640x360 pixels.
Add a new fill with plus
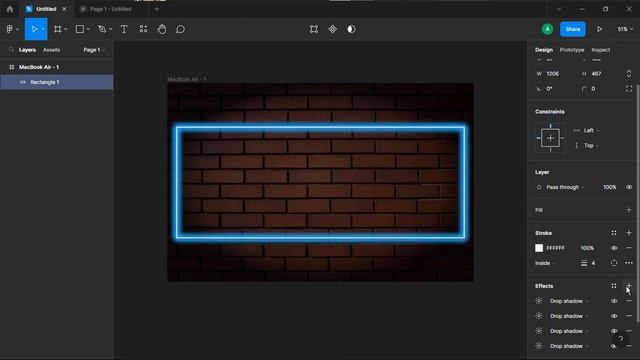click(x=629, y=210)
